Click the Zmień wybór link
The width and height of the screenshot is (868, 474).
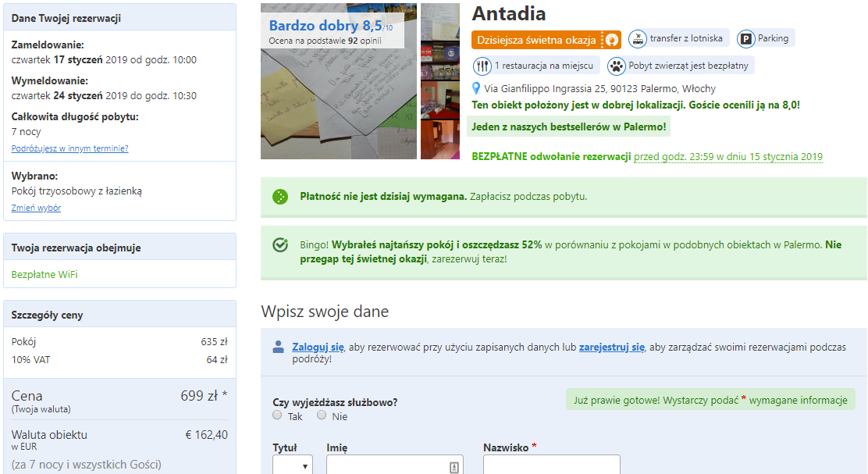click(36, 208)
